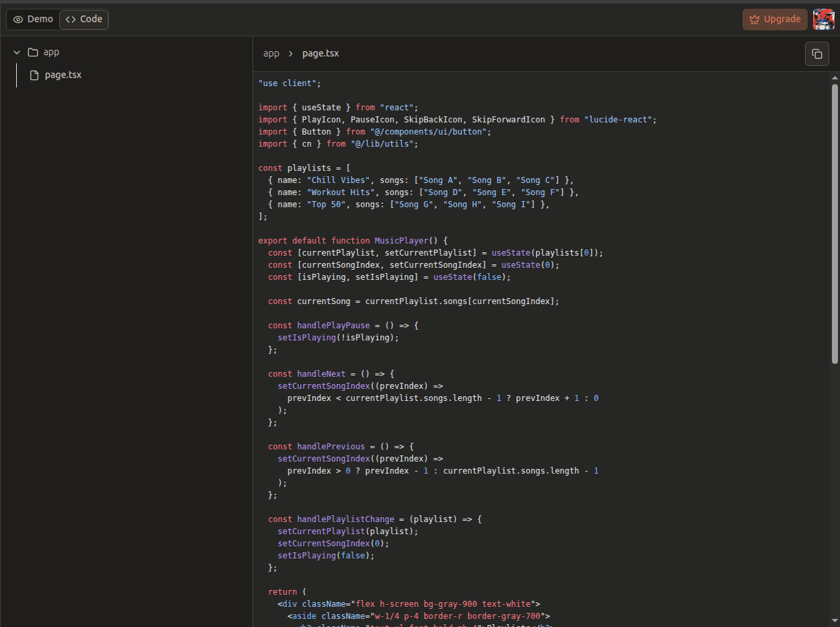Click the eye icon on the Demo button

[x=19, y=19]
